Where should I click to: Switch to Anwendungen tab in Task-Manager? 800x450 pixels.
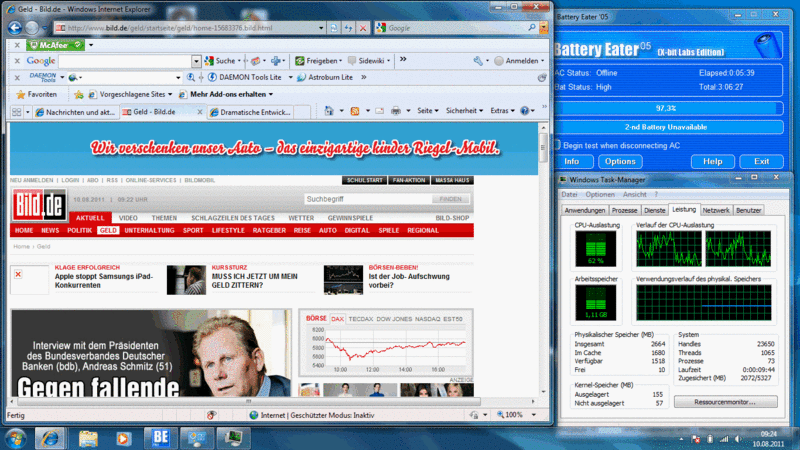tap(585, 210)
